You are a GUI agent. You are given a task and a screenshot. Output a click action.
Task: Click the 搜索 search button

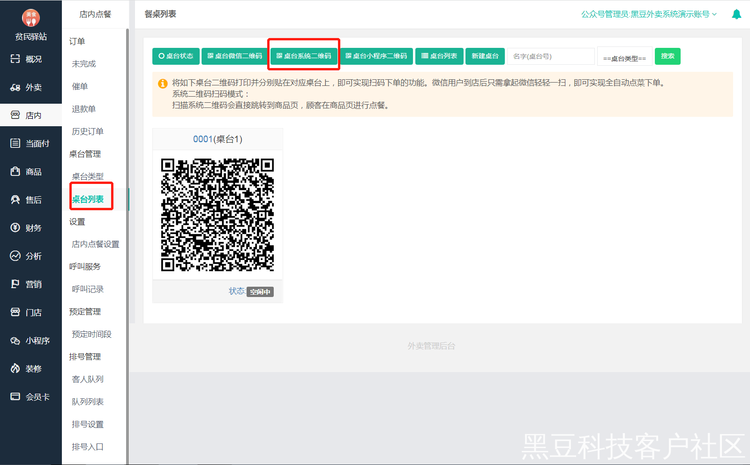[667, 56]
